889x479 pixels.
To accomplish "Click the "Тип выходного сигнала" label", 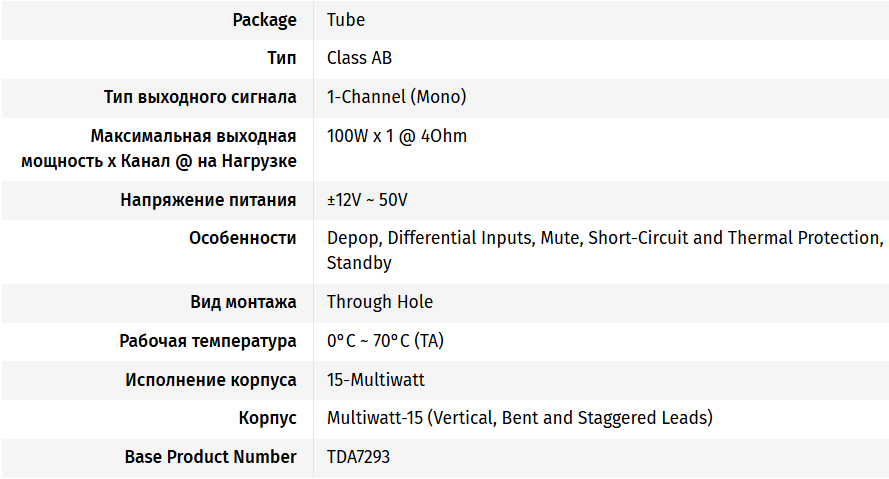I will click(200, 97).
